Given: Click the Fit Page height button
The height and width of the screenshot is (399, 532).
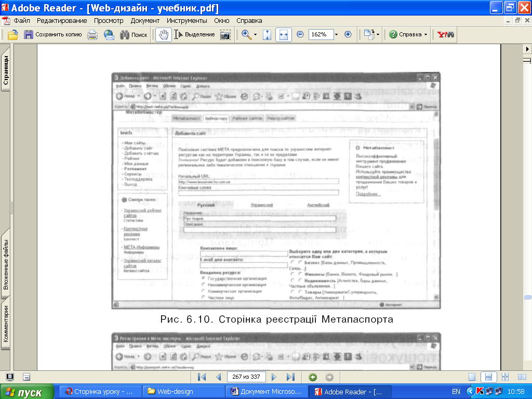Looking at the screenshot, I should click(267, 35).
